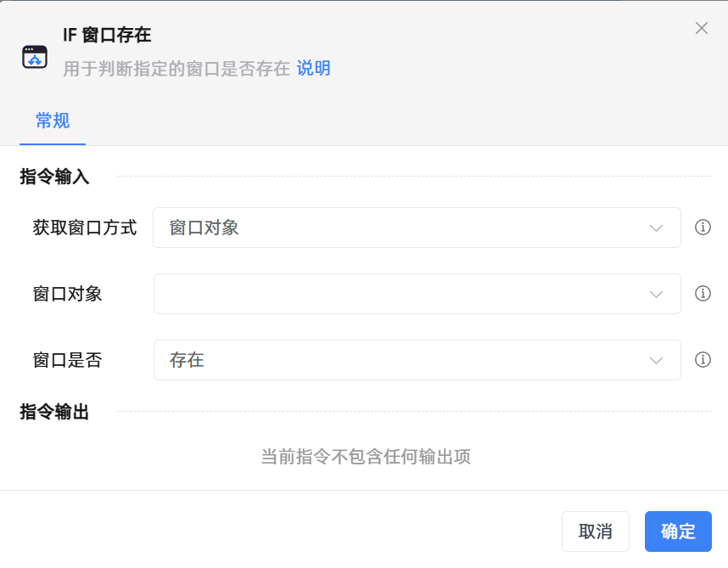
Task: Click info icon beside 获取窗口方式 field
Action: (x=703, y=228)
